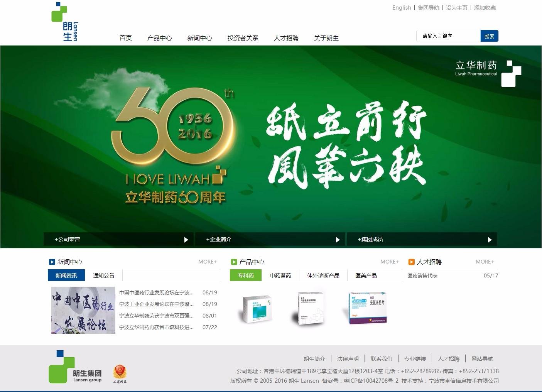Open the 中国中医药行业发展论坛 news thumbnail
Screen dimensions: 542x392
click(x=83, y=310)
